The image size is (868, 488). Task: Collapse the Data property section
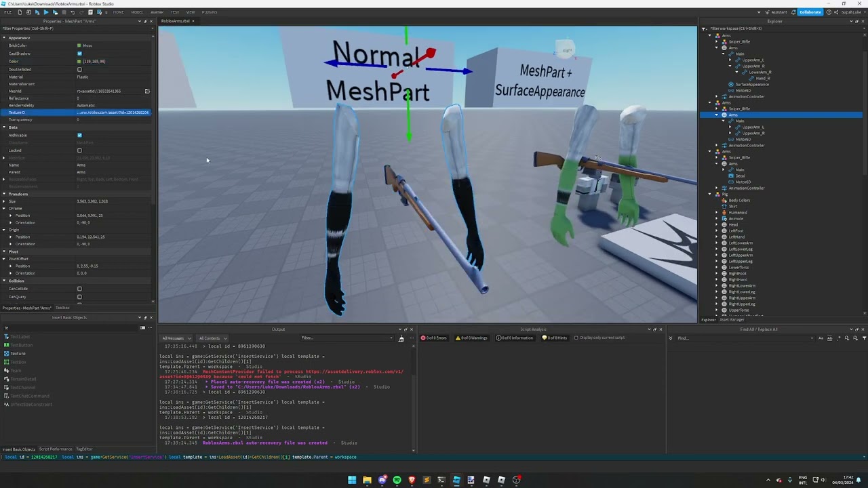[x=4, y=127]
